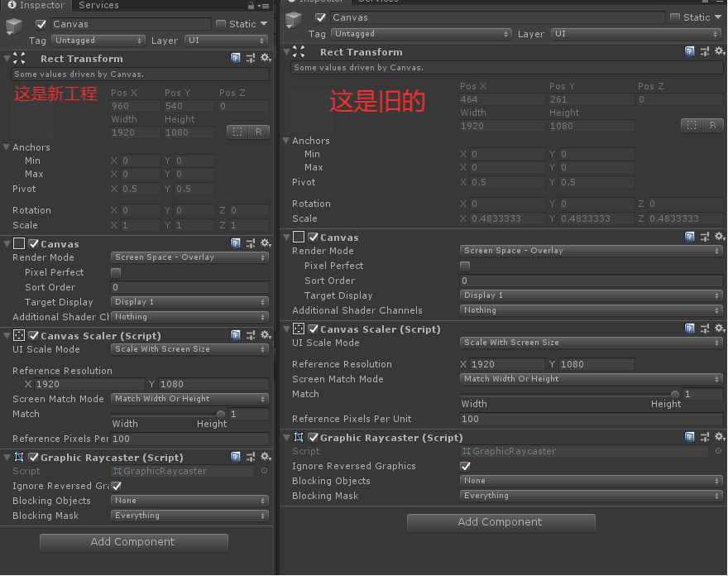728x576 pixels.
Task: Open Canvas component help in right Inspector
Action: point(690,237)
